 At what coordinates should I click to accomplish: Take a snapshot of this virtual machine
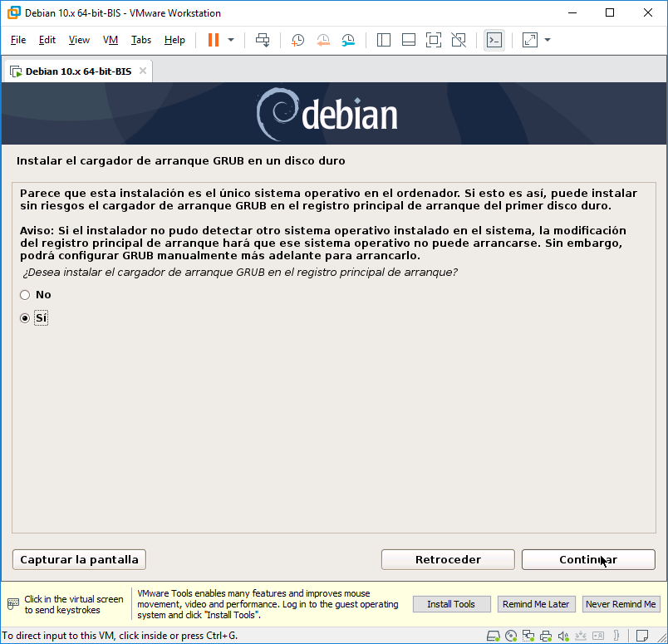(x=297, y=40)
